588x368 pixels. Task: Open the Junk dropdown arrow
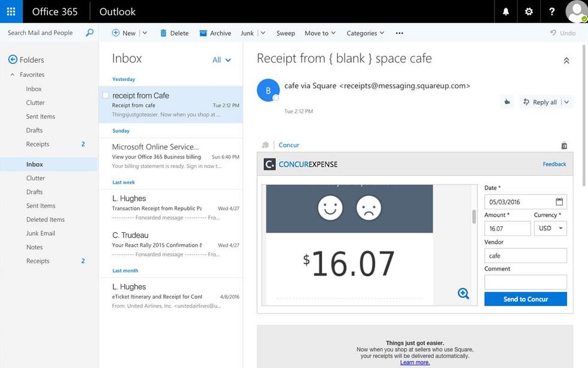pyautogui.click(x=263, y=33)
